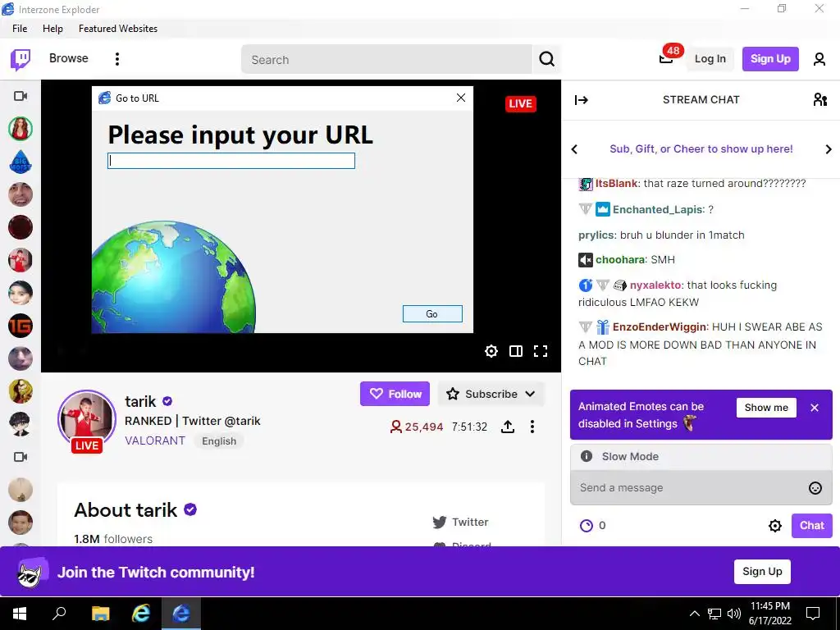Open the Twitch home logo

point(21,59)
